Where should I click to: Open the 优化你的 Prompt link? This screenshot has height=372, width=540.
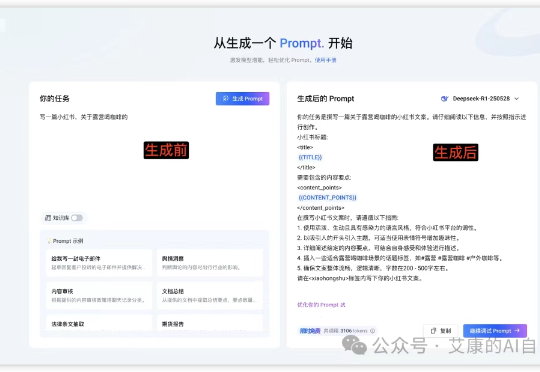pos(321,305)
